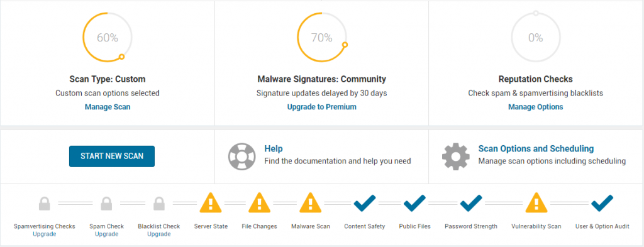Image resolution: width=644 pixels, height=247 pixels.
Task: Click the User & Option Audit checkmark
Action: coord(602,203)
